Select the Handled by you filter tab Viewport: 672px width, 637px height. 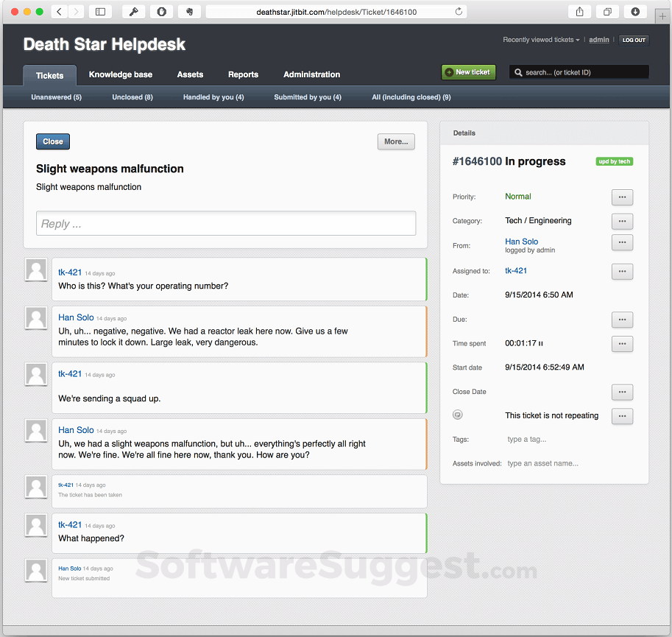(x=213, y=96)
